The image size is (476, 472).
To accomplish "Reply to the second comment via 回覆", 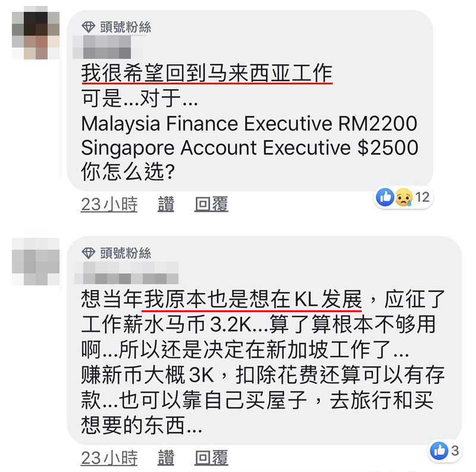I will click(x=211, y=458).
